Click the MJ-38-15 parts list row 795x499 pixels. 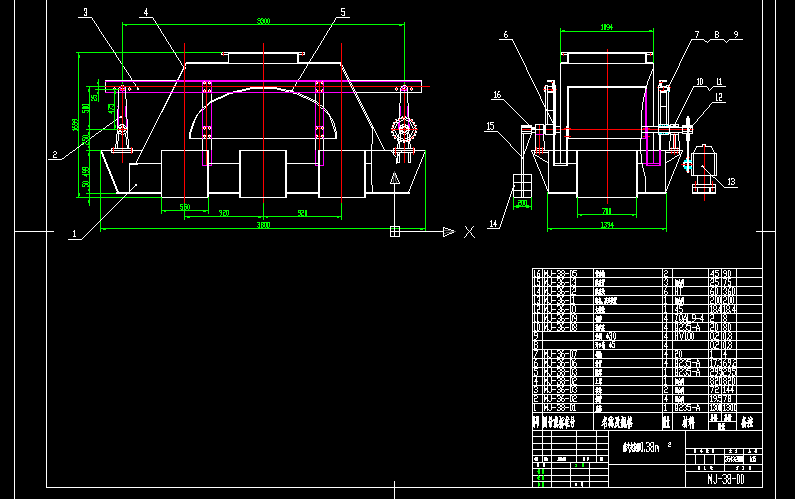(559, 272)
